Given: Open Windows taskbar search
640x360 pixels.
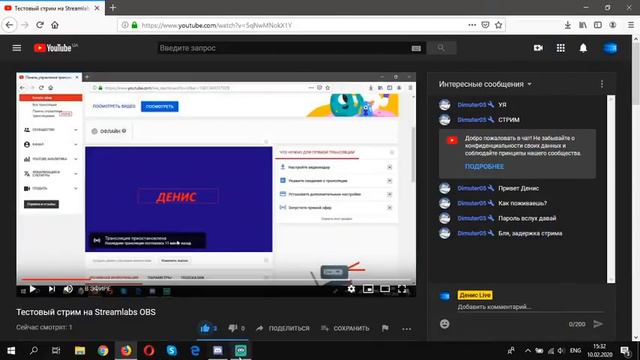Looking at the screenshot, I should point(34,351).
